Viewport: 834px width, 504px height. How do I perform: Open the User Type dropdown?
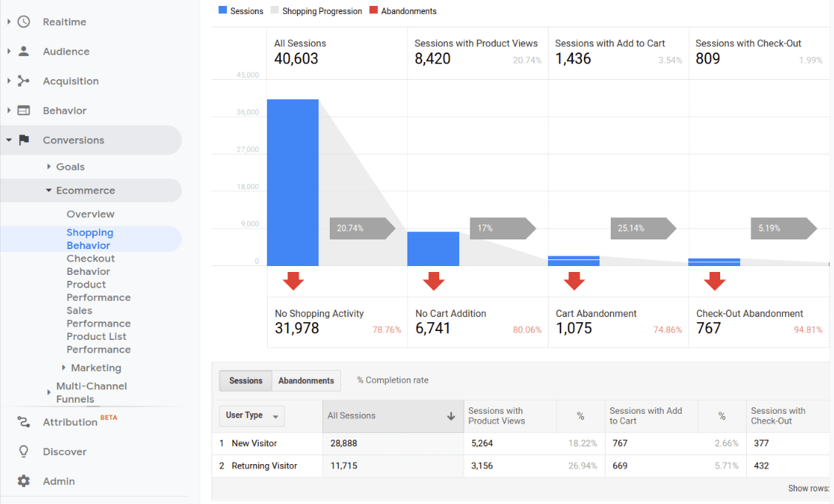pos(252,416)
